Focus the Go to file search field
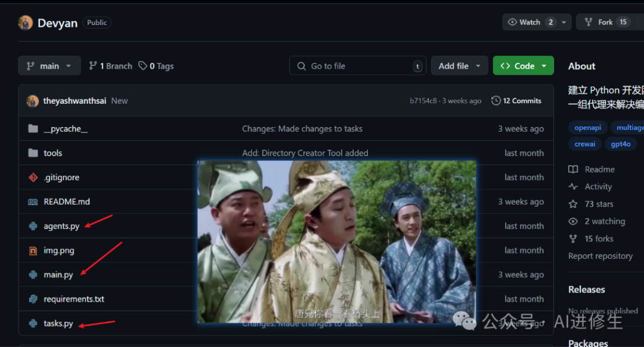The height and width of the screenshot is (347, 644). pos(358,66)
